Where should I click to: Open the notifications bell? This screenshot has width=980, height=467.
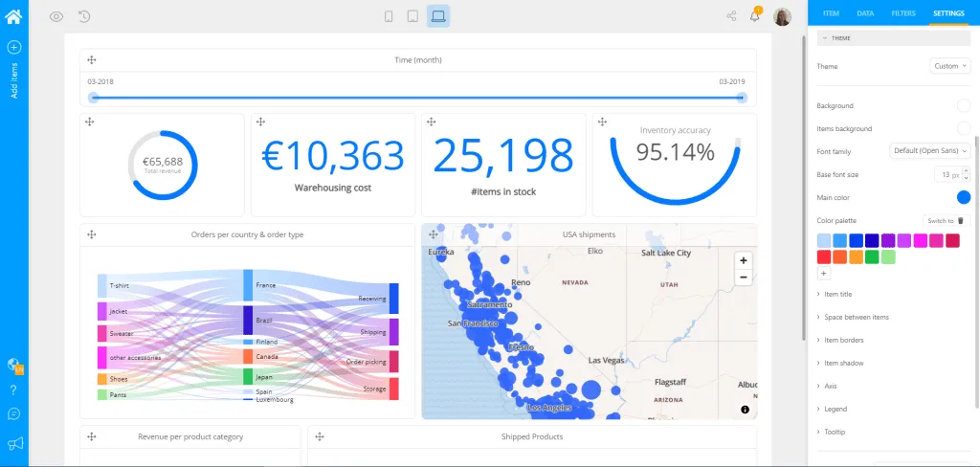(x=755, y=16)
